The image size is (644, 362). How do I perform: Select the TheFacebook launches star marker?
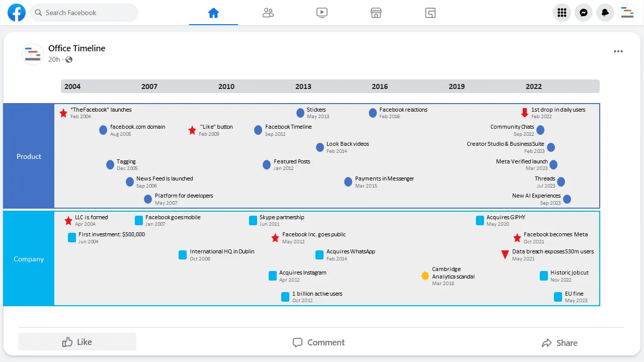pyautogui.click(x=64, y=114)
